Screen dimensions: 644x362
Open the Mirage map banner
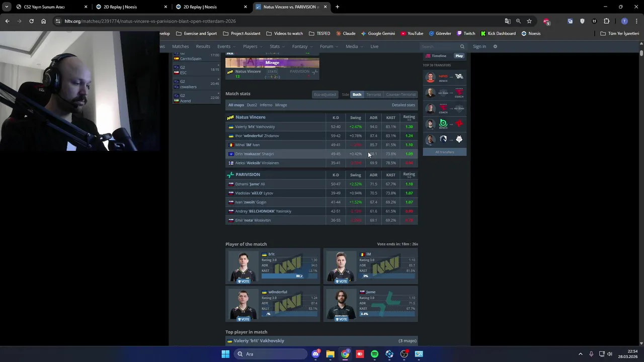(272, 63)
